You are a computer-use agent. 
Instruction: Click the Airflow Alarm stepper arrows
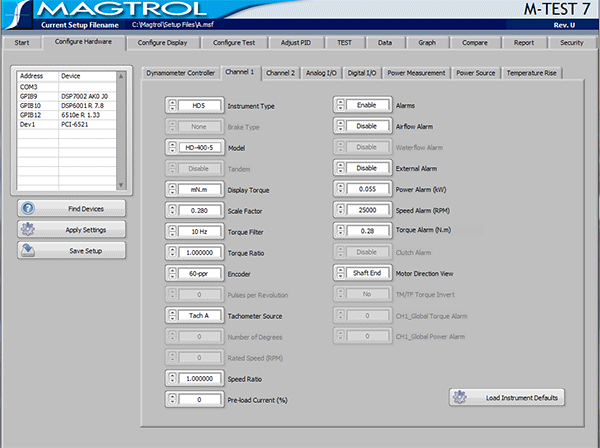(x=341, y=126)
